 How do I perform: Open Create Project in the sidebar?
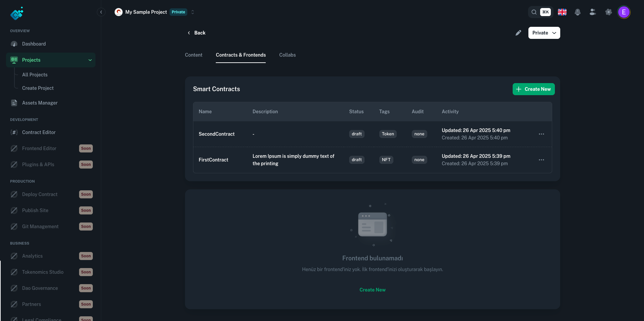pyautogui.click(x=38, y=88)
